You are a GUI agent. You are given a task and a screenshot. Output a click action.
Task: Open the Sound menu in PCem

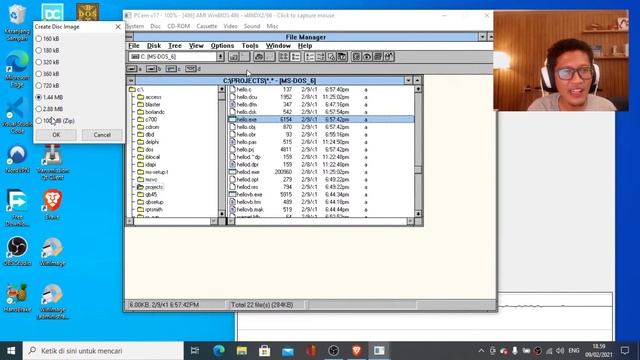(x=252, y=26)
